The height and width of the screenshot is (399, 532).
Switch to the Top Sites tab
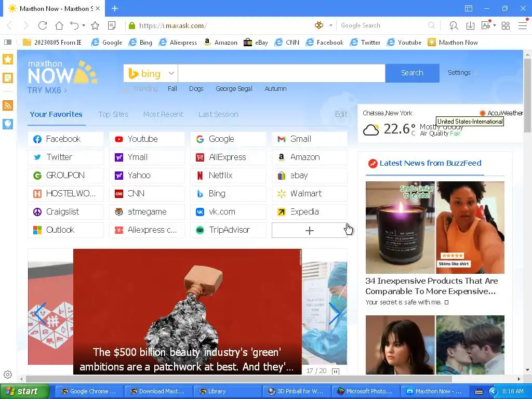[x=113, y=114]
